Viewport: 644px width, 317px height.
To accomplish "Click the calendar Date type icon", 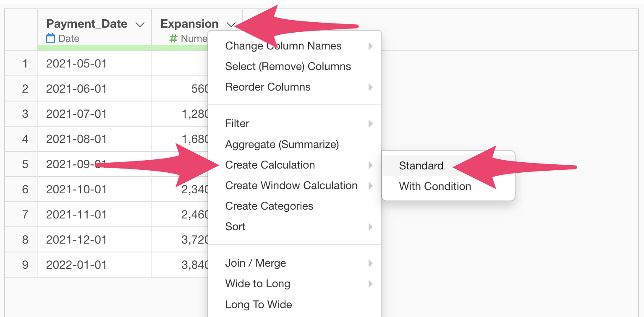I will point(50,39).
